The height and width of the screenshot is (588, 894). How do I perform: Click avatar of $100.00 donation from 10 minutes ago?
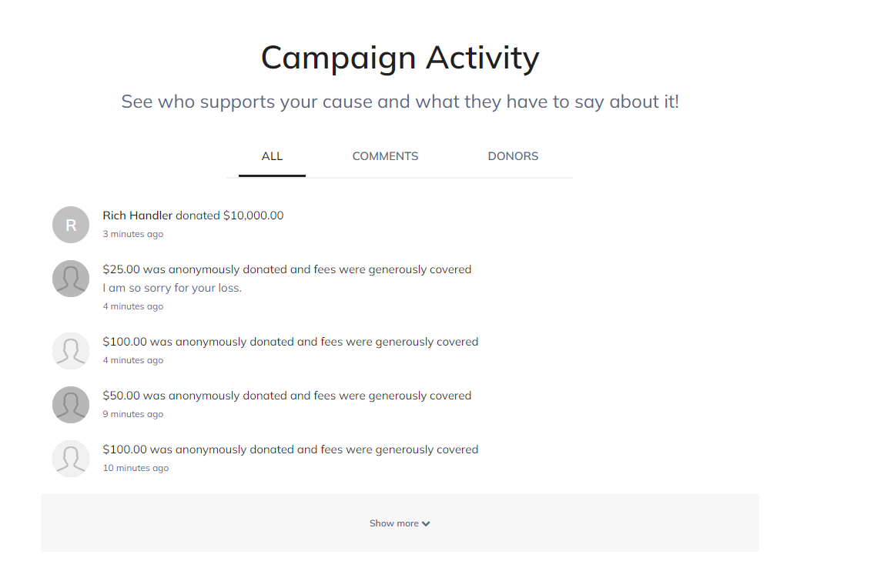(71, 459)
